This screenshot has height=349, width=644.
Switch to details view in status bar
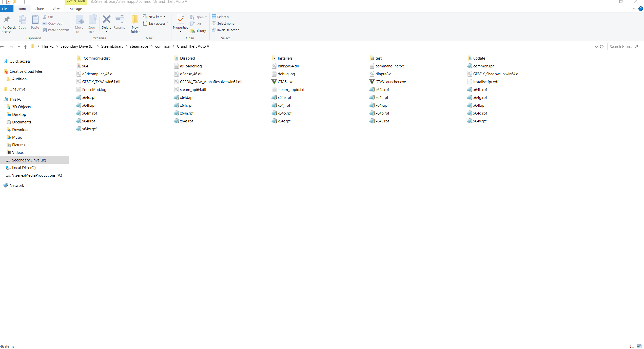point(632,346)
